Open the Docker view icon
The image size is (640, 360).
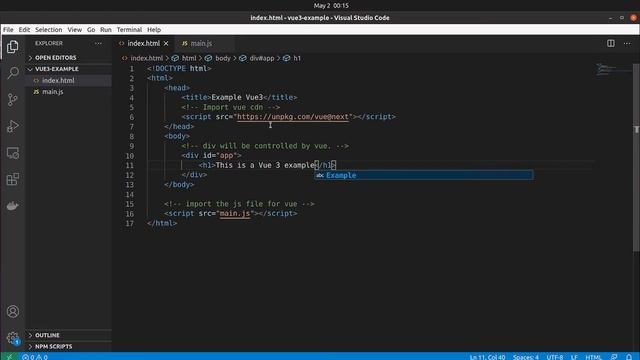(13, 206)
